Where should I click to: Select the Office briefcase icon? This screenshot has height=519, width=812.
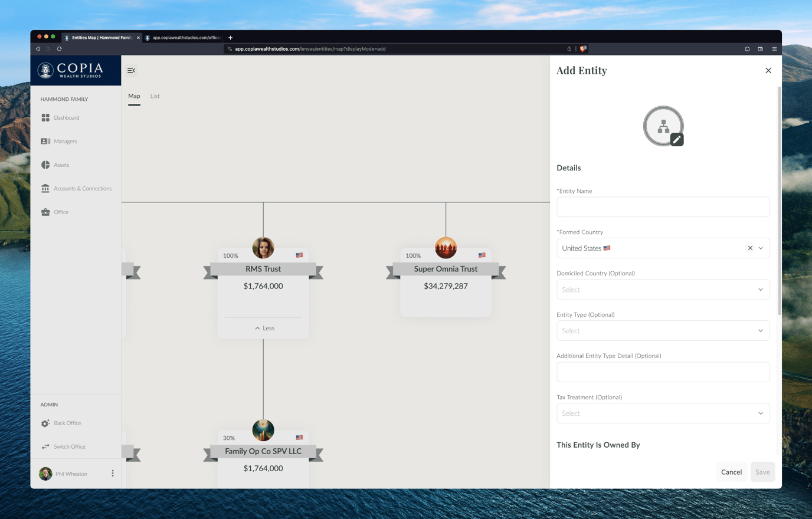coord(45,212)
